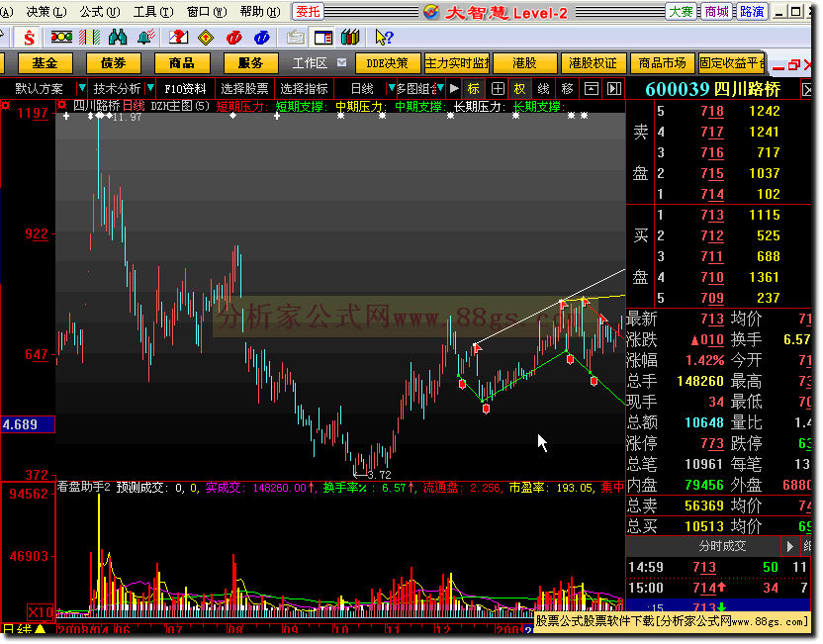Screen dimensions: 823x644
Task: Toggle the 权 adjustment button
Action: pyautogui.click(x=519, y=89)
